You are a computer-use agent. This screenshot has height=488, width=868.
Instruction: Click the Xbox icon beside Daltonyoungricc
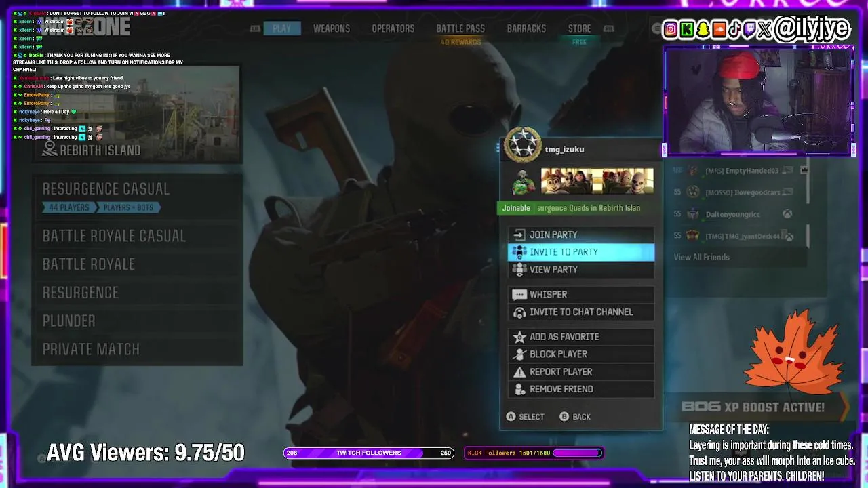tap(787, 214)
